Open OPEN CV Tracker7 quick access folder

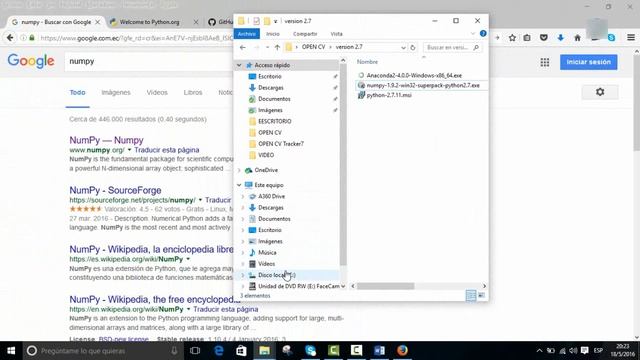point(281,144)
